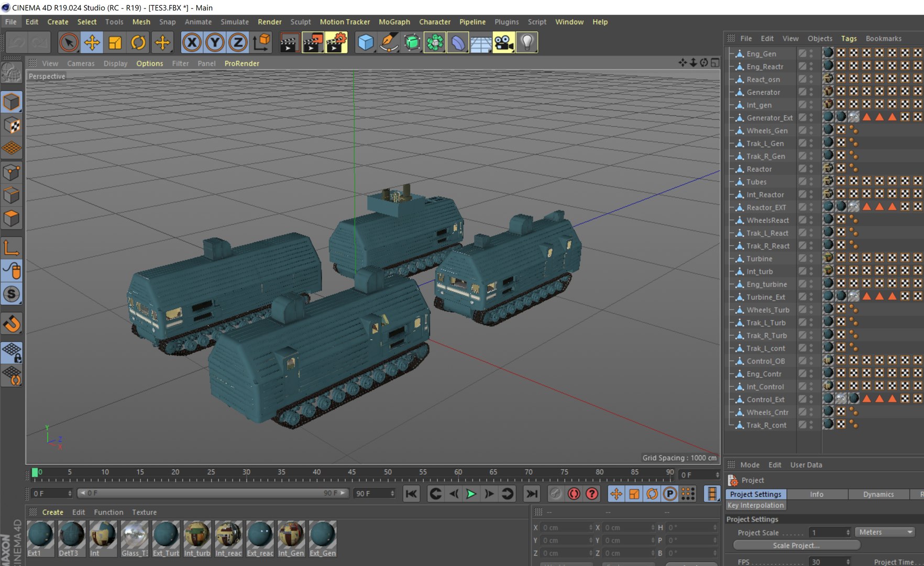Add a Floor environment object
The width and height of the screenshot is (924, 566).
point(480,42)
